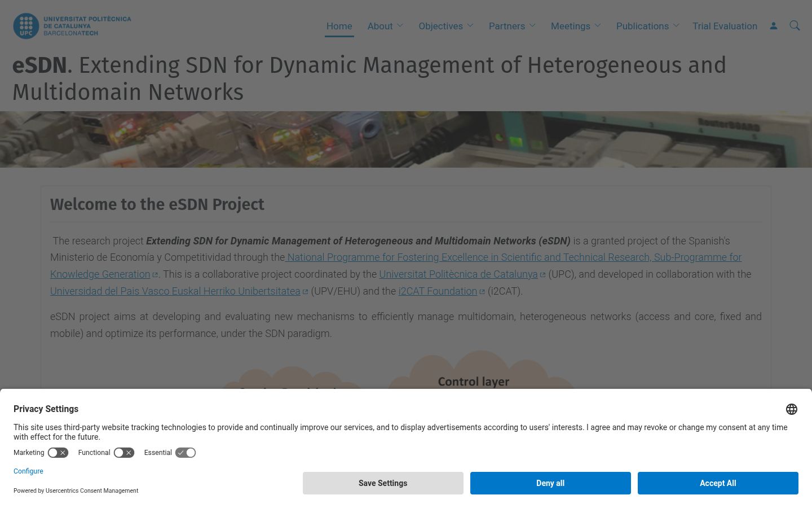Open the Objectives nav item

coord(440,26)
